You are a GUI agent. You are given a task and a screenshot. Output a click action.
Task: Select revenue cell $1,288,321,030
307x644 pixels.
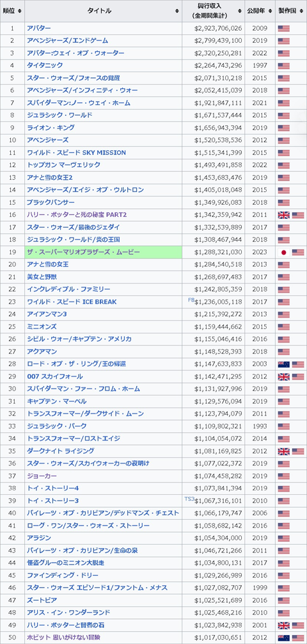pyautogui.click(x=214, y=252)
